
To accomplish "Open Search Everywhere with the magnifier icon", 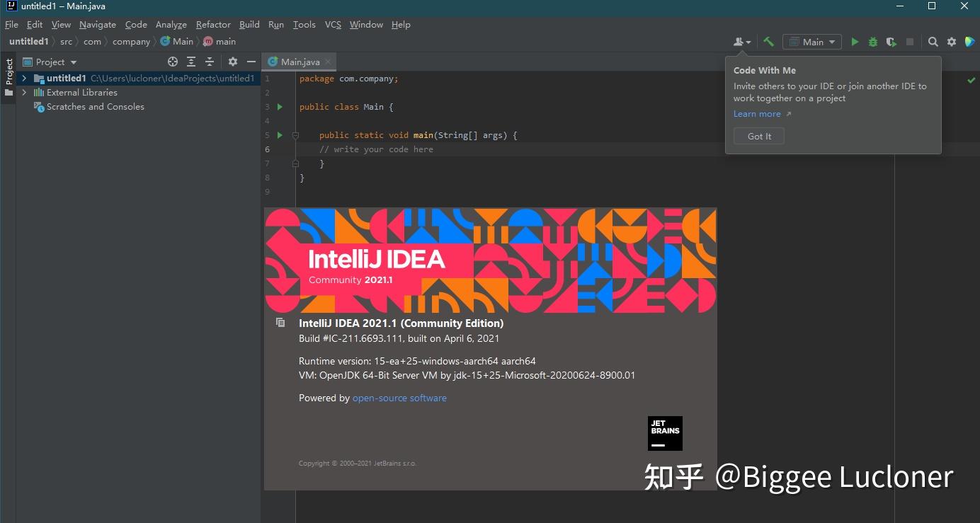I will [933, 42].
